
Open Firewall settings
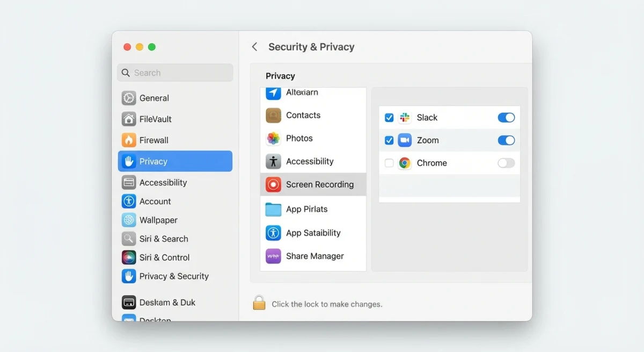click(175, 140)
